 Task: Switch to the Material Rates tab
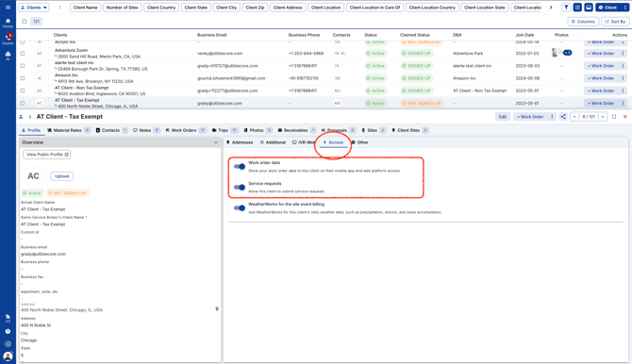tap(69, 130)
